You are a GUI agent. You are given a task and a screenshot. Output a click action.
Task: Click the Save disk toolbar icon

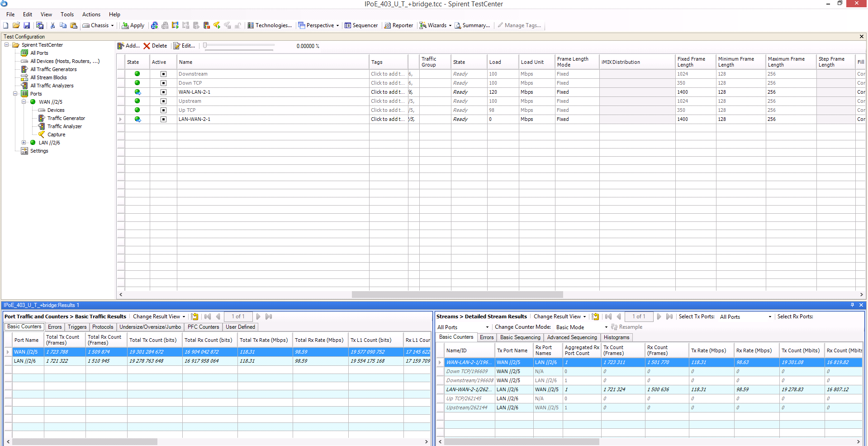pos(27,25)
